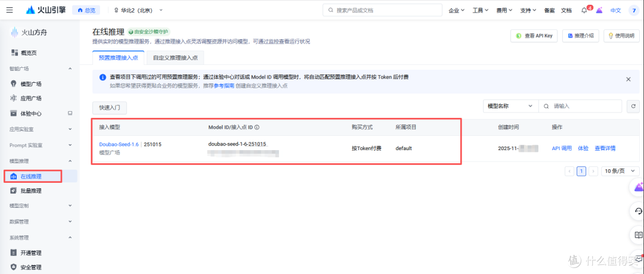Dismiss the info banner with the X
The height and width of the screenshot is (274, 644).
tap(628, 79)
